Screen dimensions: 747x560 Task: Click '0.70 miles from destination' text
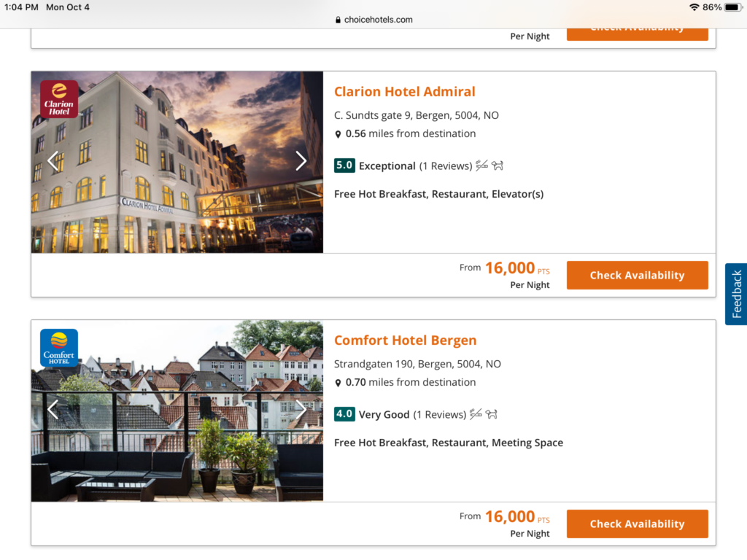pyautogui.click(x=411, y=382)
